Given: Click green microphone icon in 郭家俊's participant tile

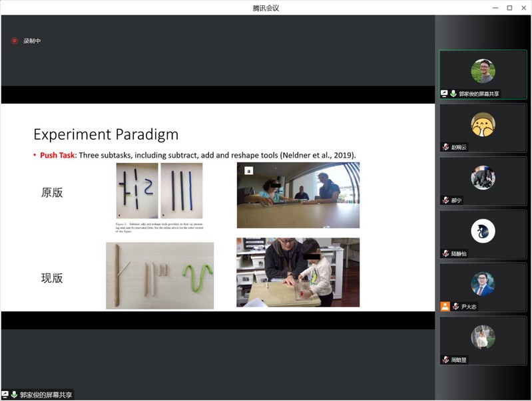Looking at the screenshot, I should point(453,94).
